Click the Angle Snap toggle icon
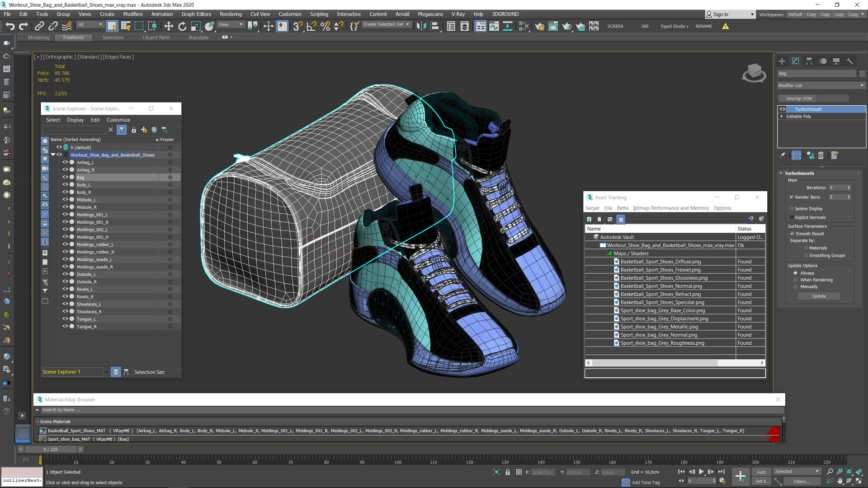The height and width of the screenshot is (488, 868). pyautogui.click(x=311, y=26)
